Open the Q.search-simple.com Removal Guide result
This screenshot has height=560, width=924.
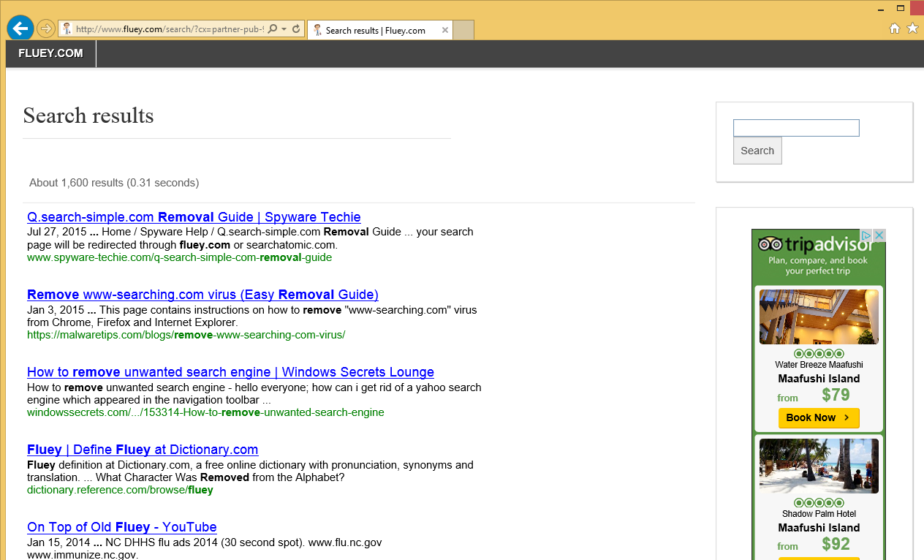tap(194, 217)
